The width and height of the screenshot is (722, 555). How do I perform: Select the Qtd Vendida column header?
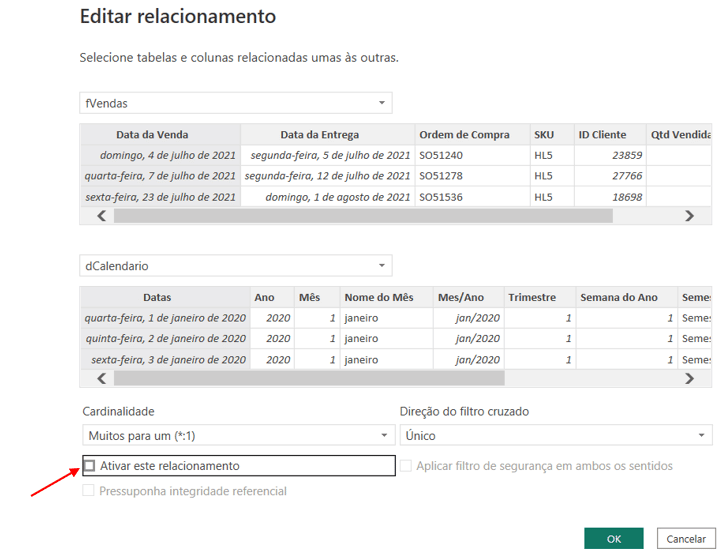pyautogui.click(x=679, y=134)
